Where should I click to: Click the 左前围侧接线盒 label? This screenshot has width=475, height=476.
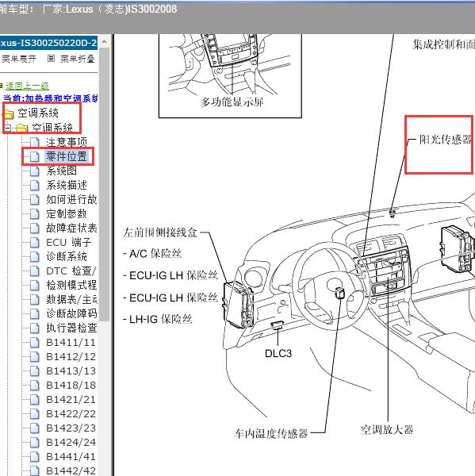click(160, 232)
